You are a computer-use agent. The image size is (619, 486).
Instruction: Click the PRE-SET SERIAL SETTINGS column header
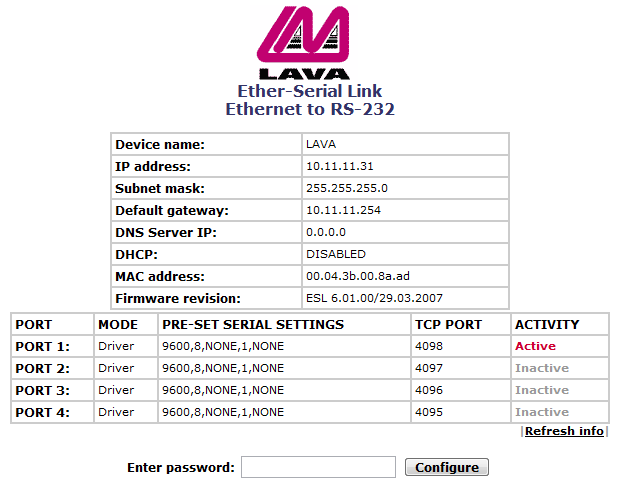tap(253, 325)
